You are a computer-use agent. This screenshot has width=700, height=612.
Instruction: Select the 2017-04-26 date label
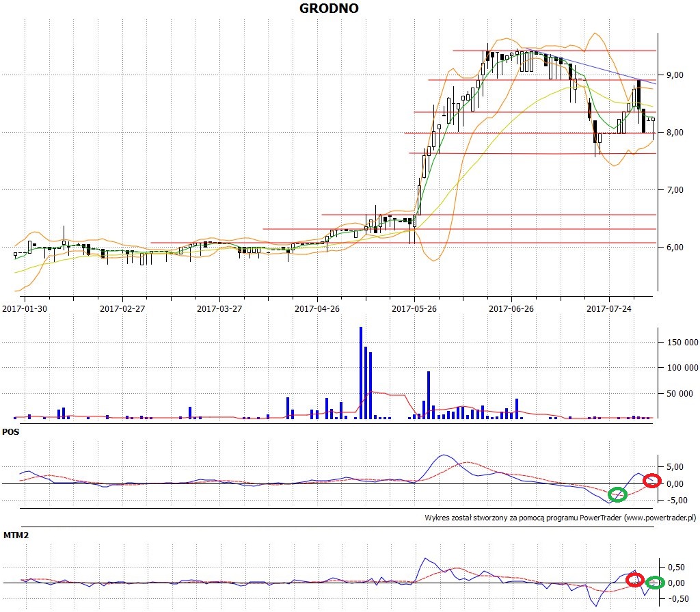pyautogui.click(x=317, y=308)
